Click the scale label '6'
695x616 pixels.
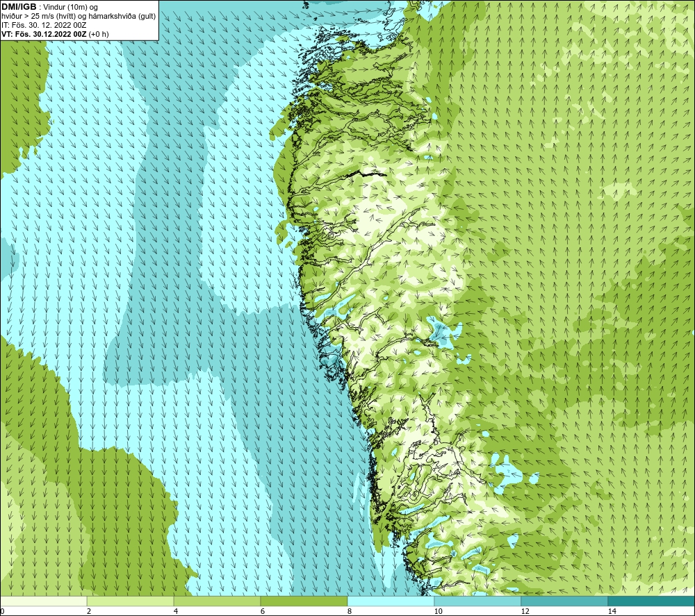point(263,611)
